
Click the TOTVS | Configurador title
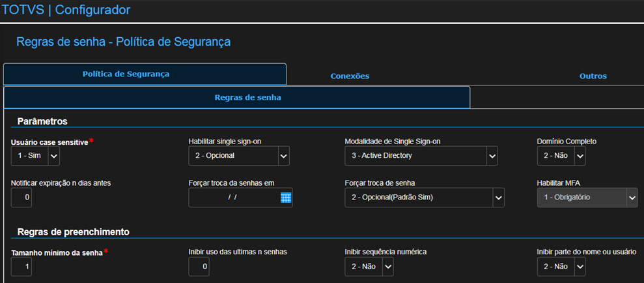point(66,10)
